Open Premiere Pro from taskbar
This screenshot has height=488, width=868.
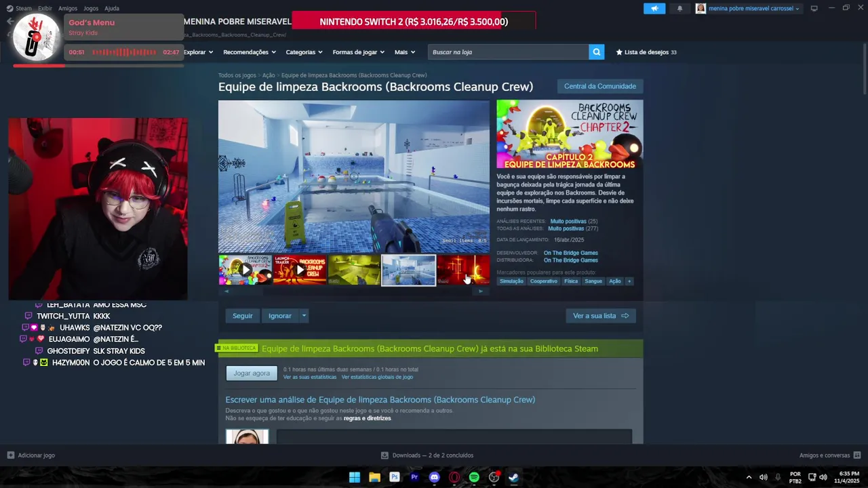tap(414, 477)
